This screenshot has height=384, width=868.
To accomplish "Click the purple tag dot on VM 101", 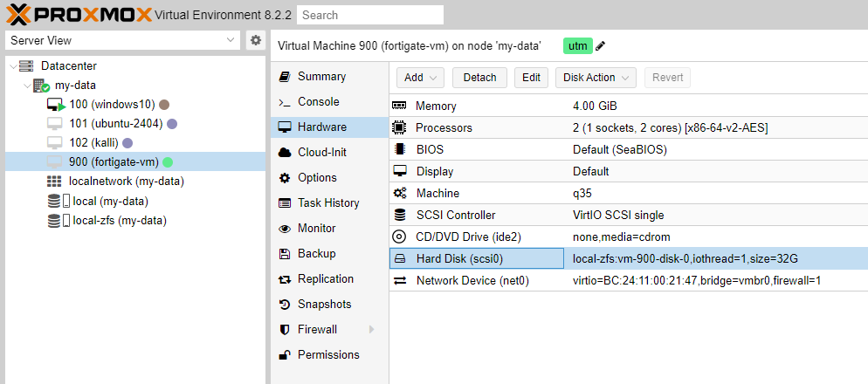I will pos(172,124).
